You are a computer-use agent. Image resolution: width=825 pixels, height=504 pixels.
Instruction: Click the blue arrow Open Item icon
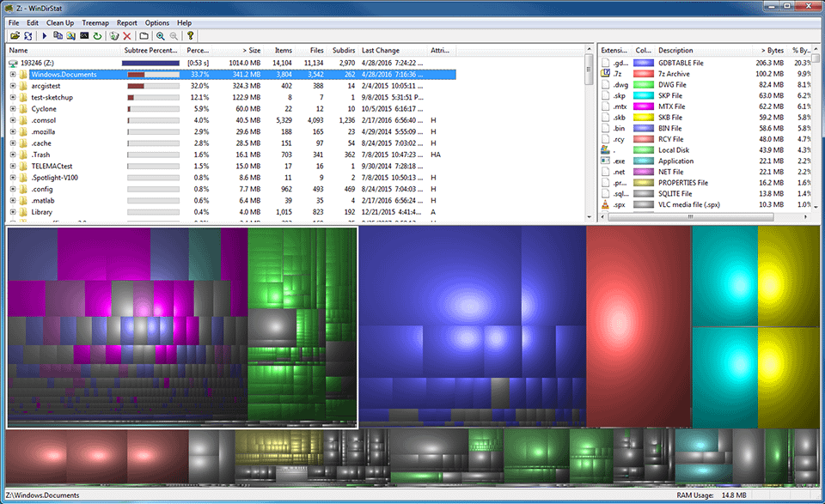pos(44,36)
